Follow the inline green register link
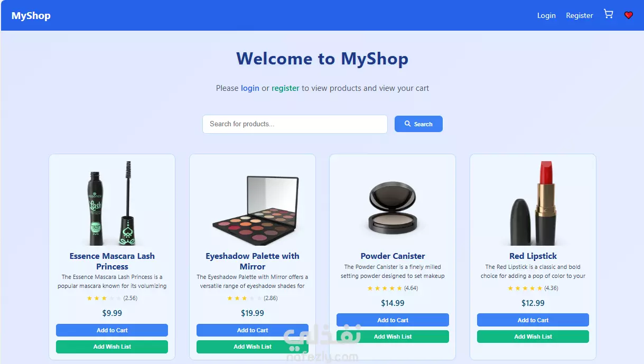 pos(285,88)
